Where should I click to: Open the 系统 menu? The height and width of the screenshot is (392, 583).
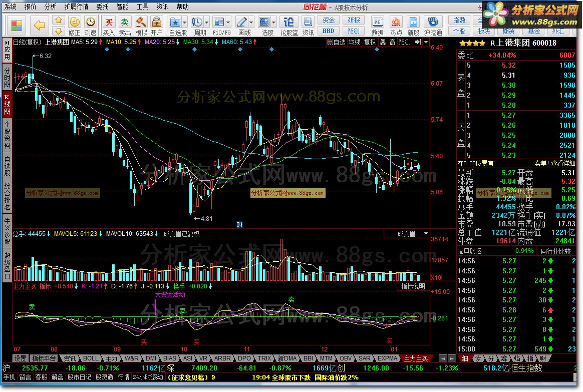11,7
